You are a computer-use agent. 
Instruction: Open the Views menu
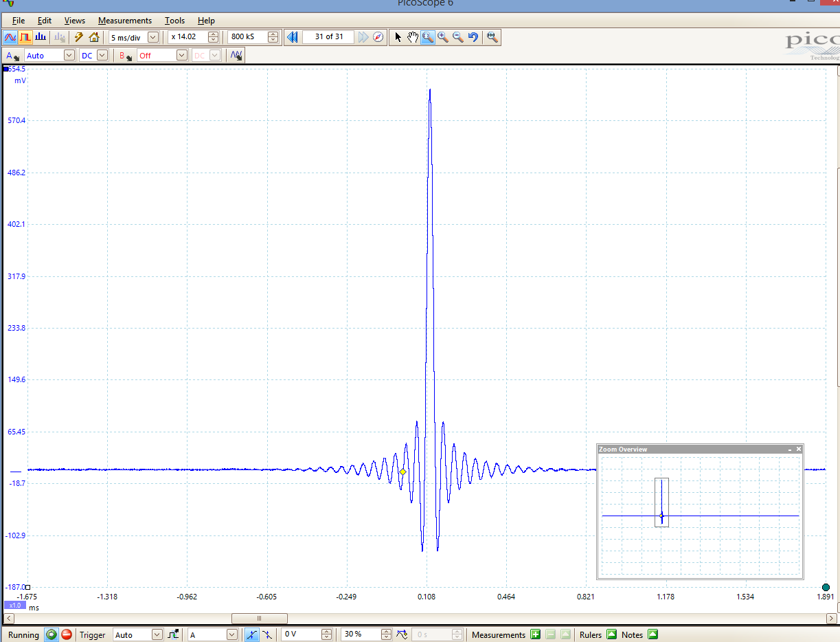[75, 21]
